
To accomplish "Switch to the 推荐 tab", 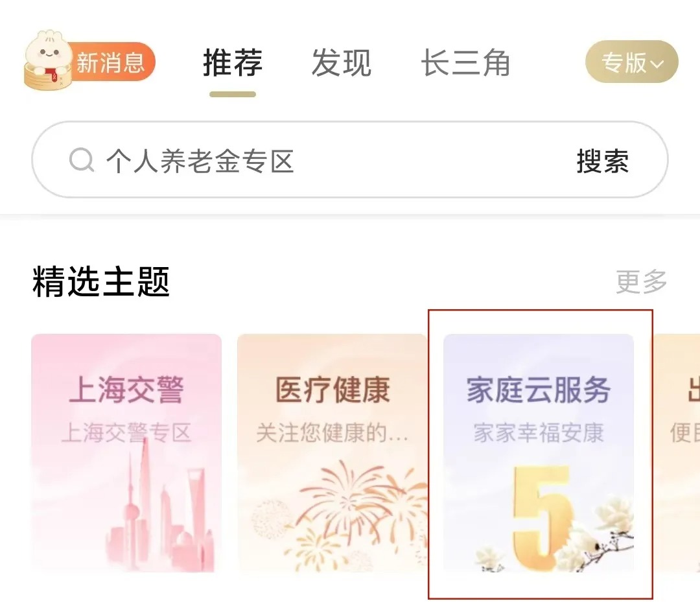I will click(233, 62).
